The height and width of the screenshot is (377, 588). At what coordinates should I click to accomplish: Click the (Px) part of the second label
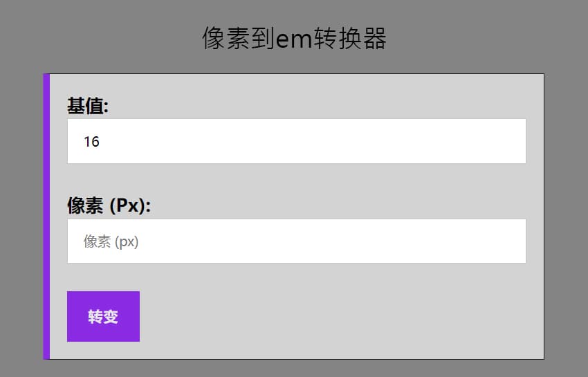click(129, 205)
